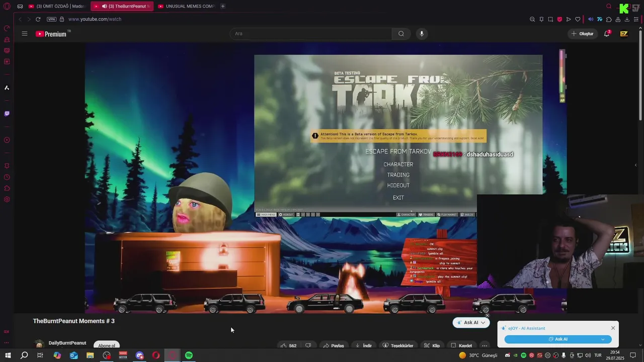Like the video showing 562 likes
Viewport: 644px width, 362px height.
tap(289, 345)
